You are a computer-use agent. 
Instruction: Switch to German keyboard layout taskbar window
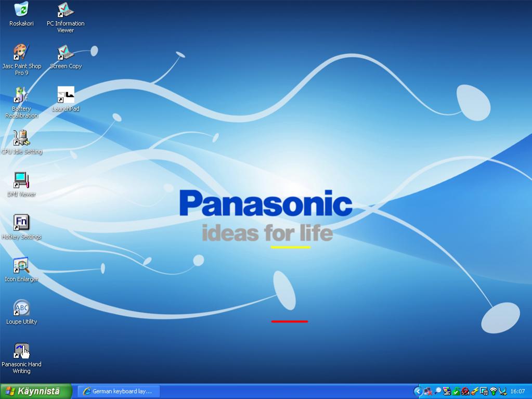119,391
